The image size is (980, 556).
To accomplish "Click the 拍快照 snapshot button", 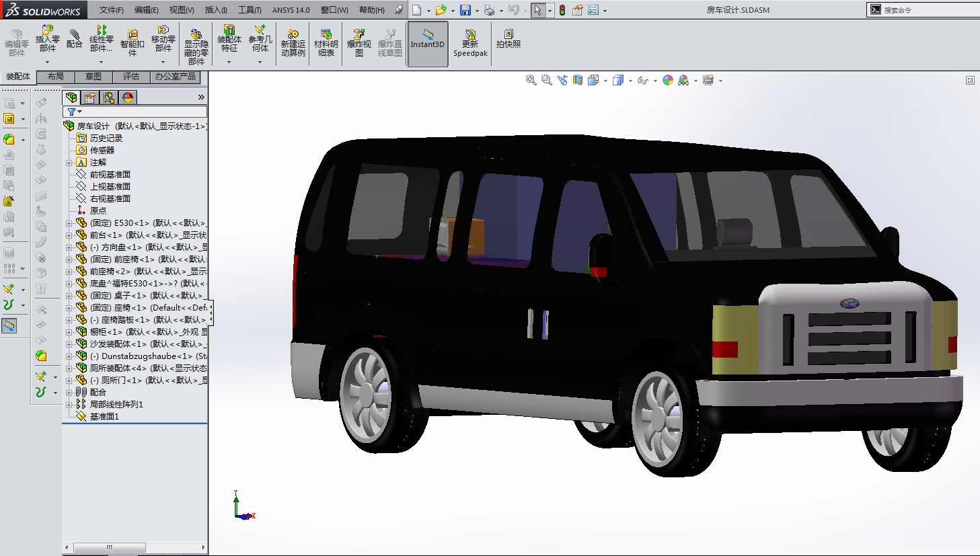I will [x=508, y=39].
